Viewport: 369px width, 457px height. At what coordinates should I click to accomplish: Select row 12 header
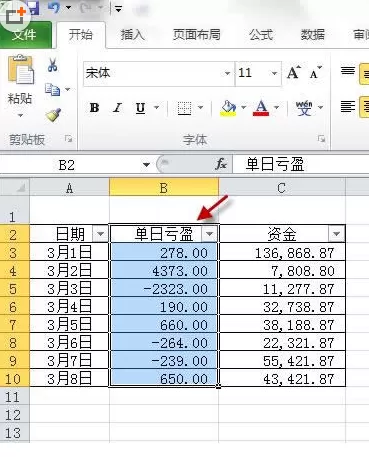click(15, 414)
